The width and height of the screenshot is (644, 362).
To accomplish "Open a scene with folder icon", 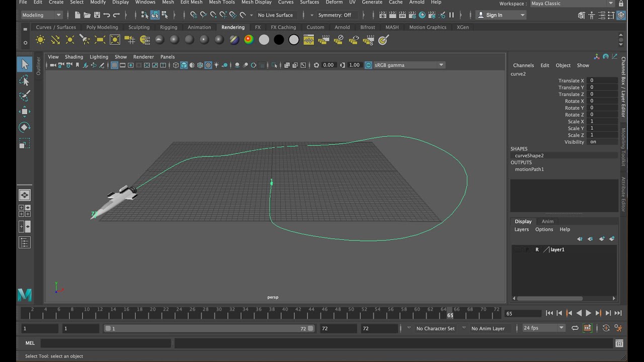I will click(87, 15).
